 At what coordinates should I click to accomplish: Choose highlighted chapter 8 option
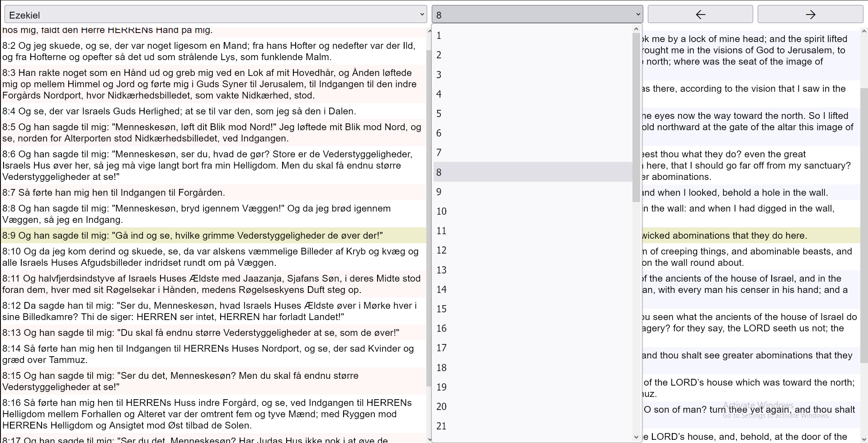click(x=533, y=172)
